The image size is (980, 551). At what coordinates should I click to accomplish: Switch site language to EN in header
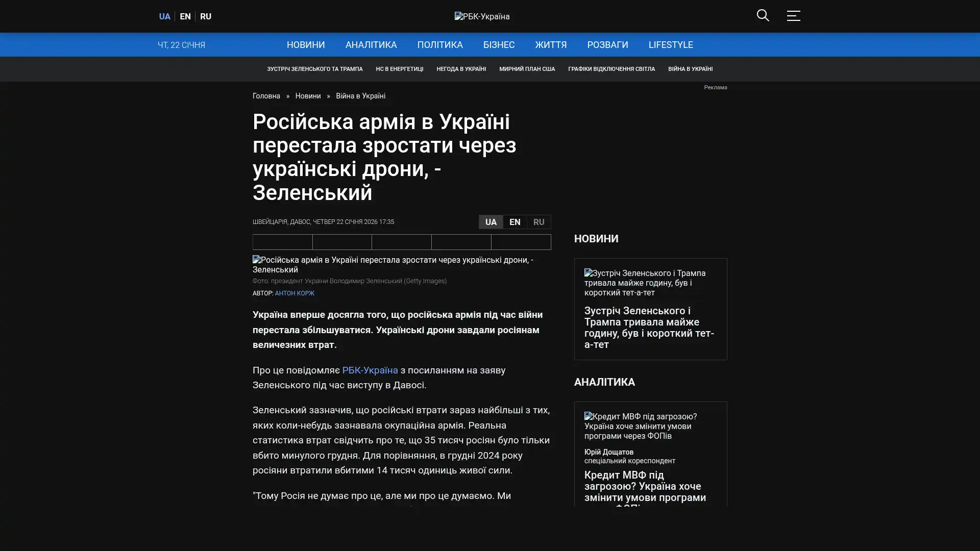185,16
